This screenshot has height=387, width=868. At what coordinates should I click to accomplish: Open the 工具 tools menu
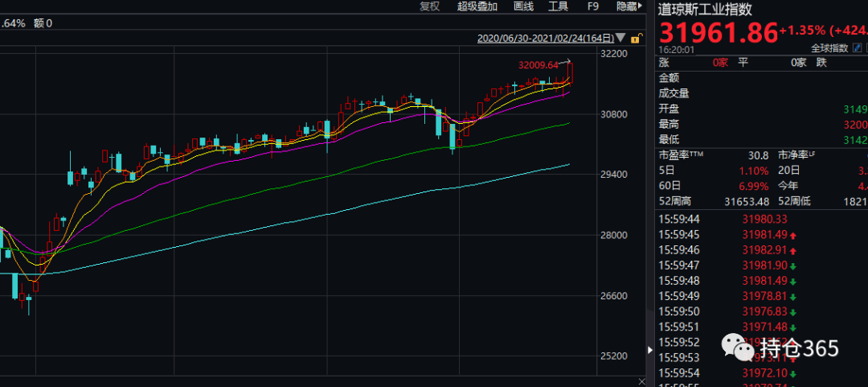point(558,6)
